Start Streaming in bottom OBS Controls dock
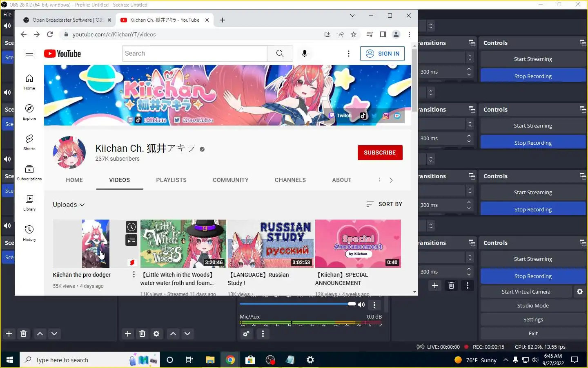This screenshot has height=368, width=588. 533,259
